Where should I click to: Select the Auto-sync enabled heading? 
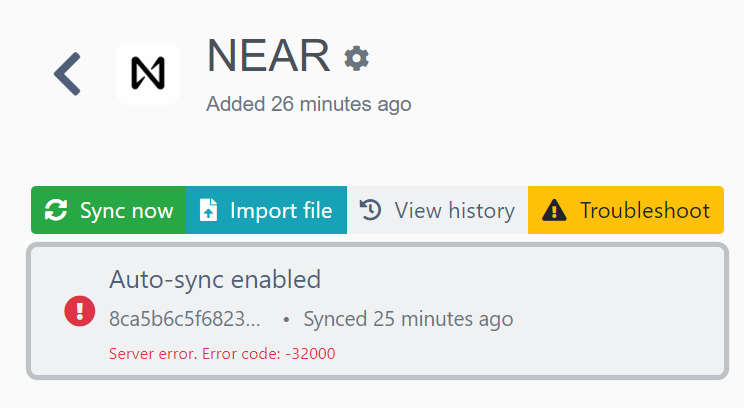[x=215, y=279]
